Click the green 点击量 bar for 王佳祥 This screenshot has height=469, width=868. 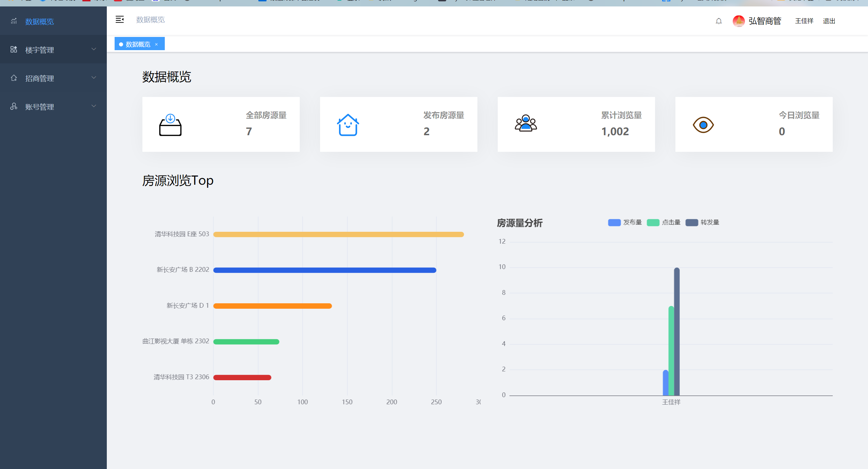671,351
